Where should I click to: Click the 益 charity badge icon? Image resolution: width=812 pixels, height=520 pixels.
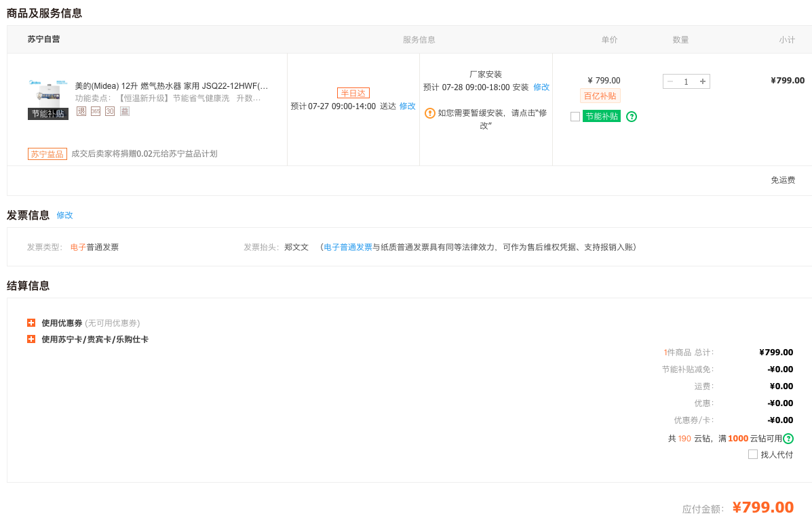click(x=125, y=111)
